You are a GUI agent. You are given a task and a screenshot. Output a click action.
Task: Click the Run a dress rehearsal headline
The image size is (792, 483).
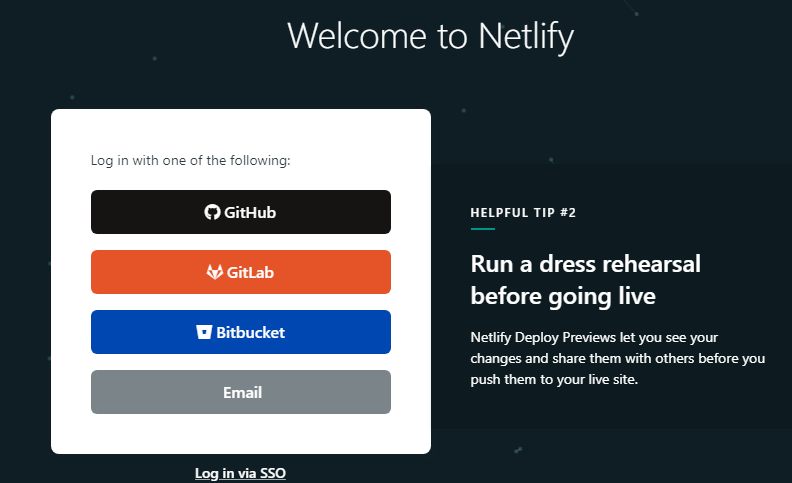click(585, 279)
